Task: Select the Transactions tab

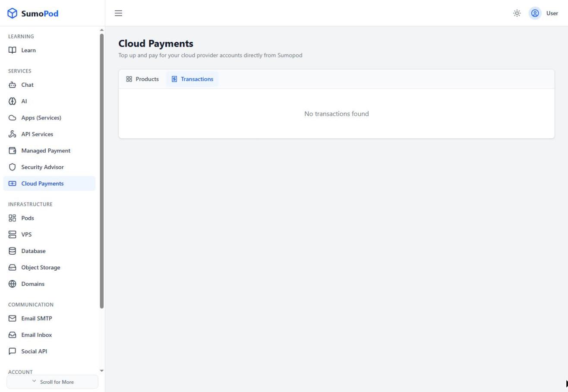Action: coord(192,79)
